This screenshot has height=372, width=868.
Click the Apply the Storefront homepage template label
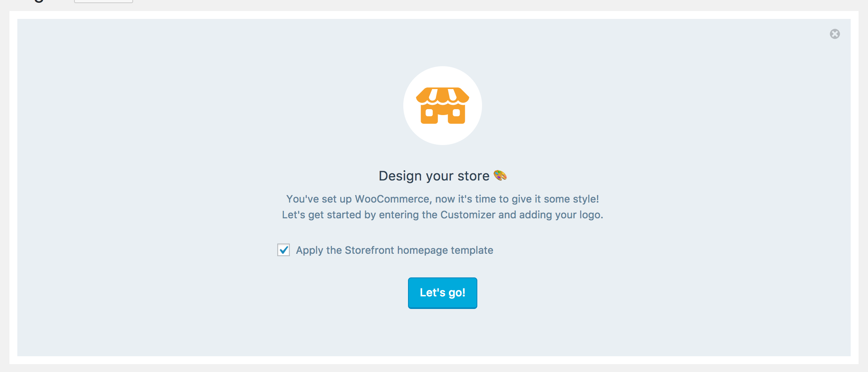pos(394,250)
